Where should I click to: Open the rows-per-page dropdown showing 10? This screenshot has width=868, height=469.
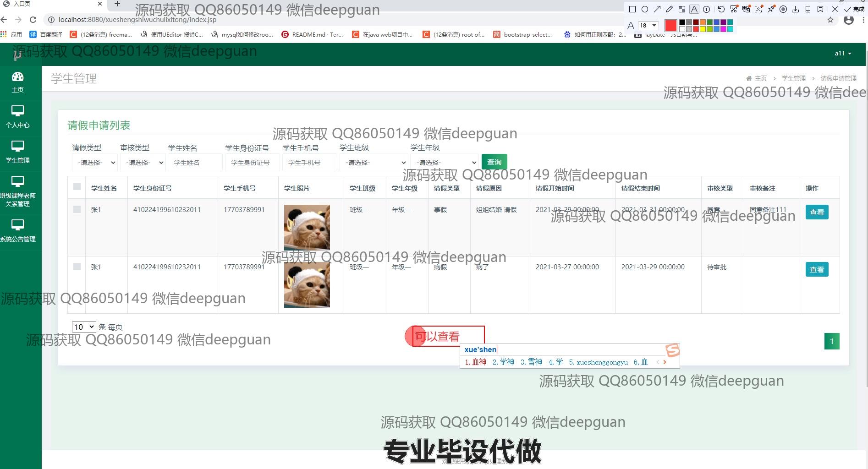(x=84, y=327)
